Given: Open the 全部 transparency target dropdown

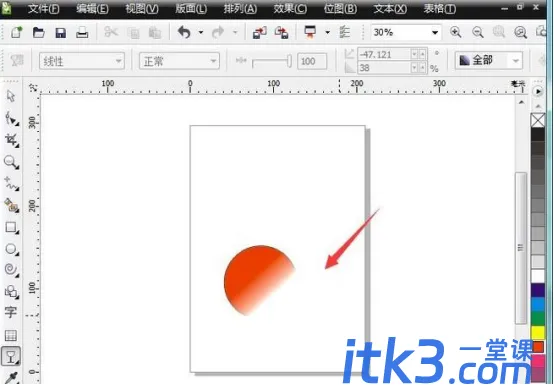Looking at the screenshot, I should coord(488,60).
